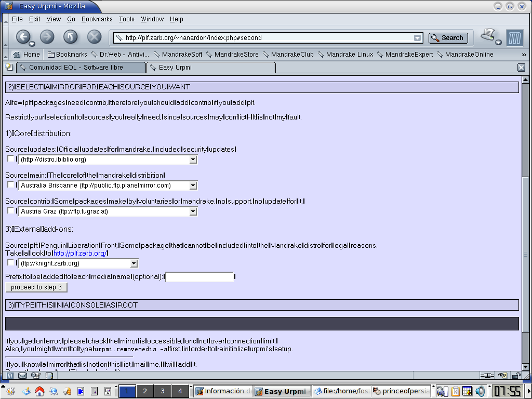Click the Forward navigation arrow
532x399 pixels.
tap(47, 37)
